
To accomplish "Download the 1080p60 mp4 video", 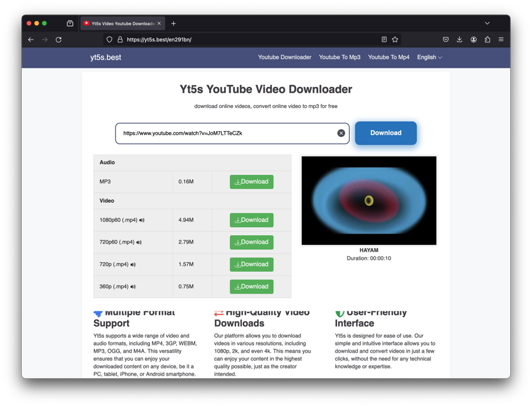I will tap(251, 220).
